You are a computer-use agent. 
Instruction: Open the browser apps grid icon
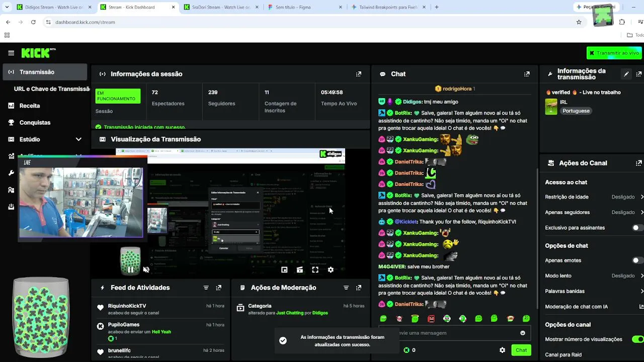[7, 35]
